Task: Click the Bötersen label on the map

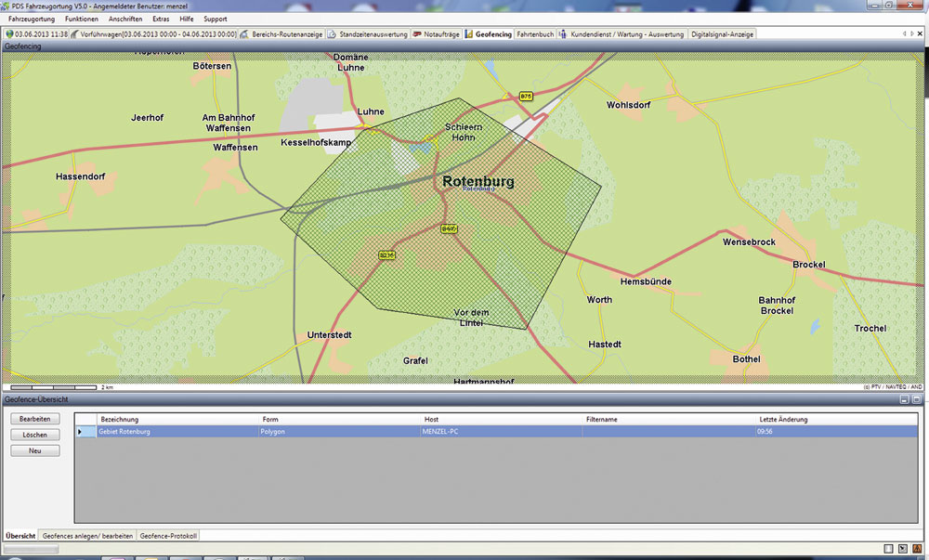Action: [212, 66]
